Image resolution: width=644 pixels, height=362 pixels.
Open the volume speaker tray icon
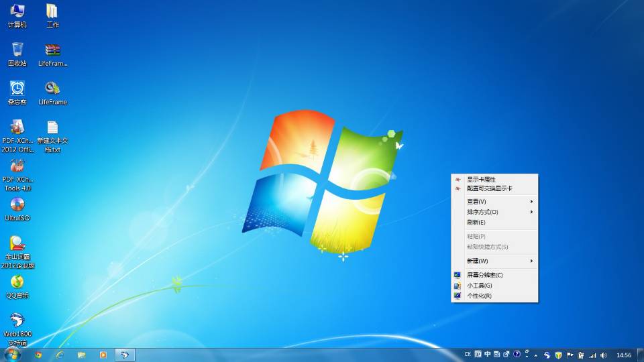(x=604, y=355)
